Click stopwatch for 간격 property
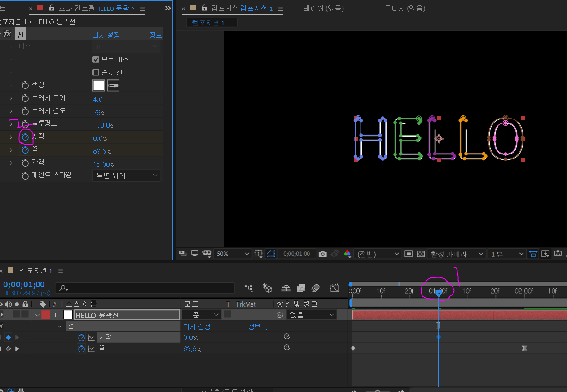Viewport: 567px width, 392px height. pyautogui.click(x=25, y=163)
